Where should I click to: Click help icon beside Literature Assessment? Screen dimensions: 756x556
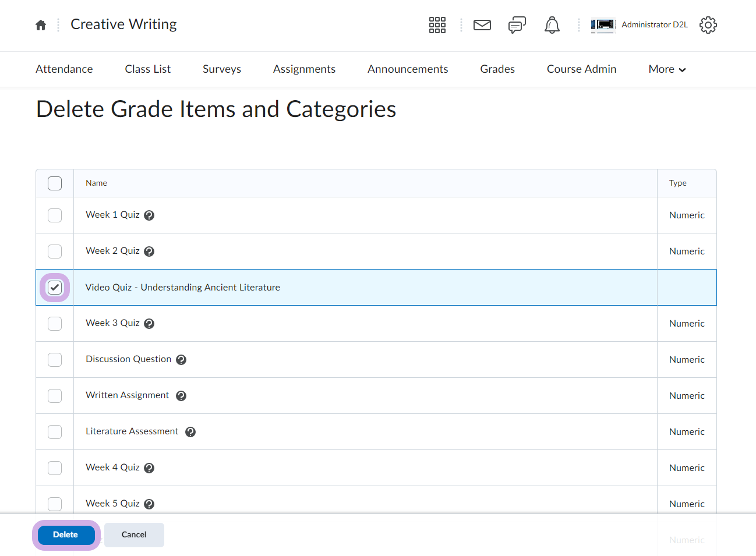190,432
